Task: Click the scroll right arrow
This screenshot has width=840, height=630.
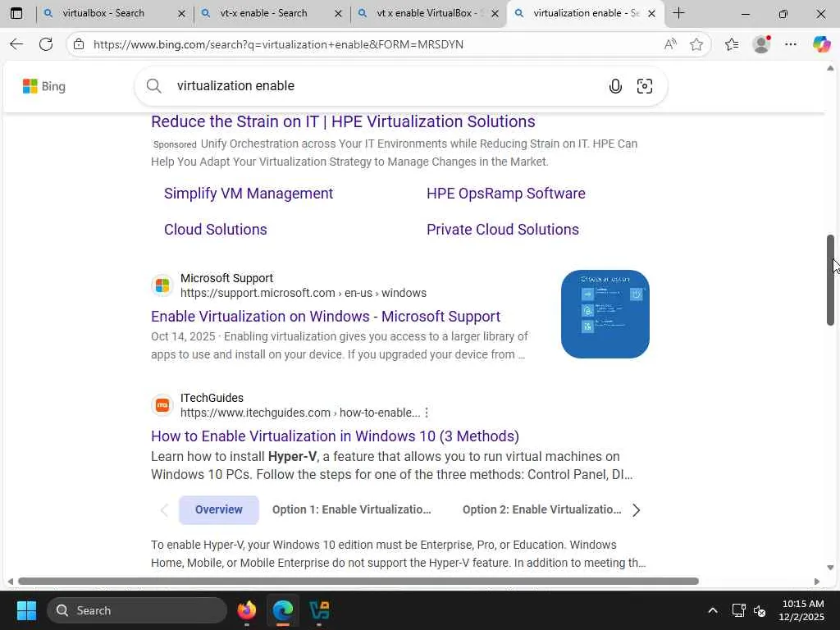Action: click(816, 582)
